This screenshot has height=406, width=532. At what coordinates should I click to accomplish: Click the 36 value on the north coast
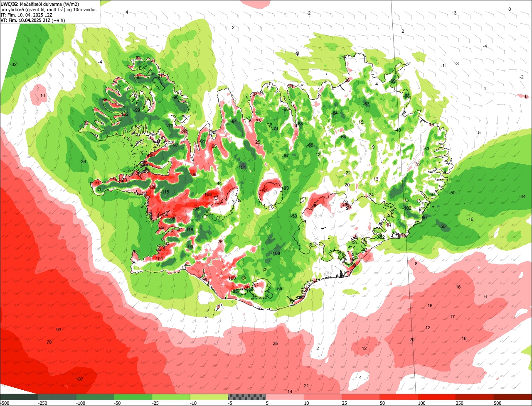point(347,80)
